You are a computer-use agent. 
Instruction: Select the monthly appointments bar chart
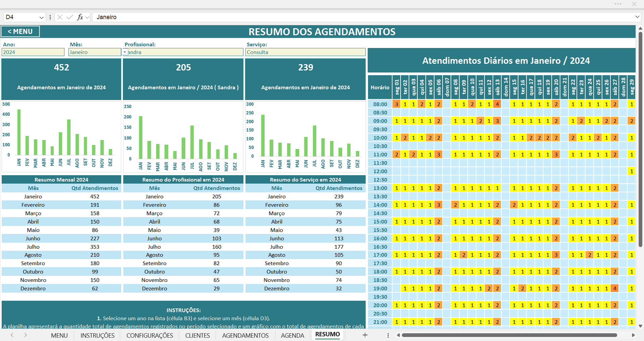tap(61, 137)
